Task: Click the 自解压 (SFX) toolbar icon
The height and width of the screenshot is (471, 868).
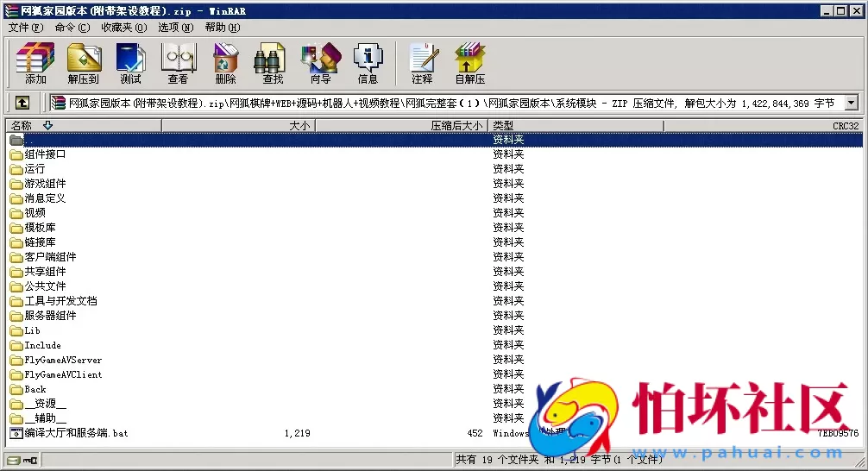Action: pos(470,63)
